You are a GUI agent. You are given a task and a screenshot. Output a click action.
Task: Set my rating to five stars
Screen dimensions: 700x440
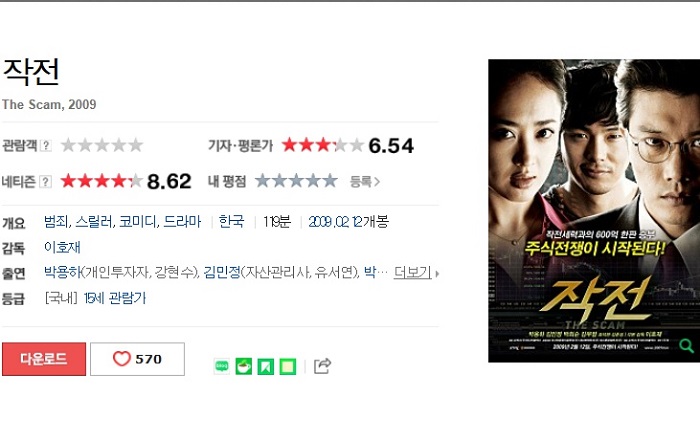click(x=329, y=181)
